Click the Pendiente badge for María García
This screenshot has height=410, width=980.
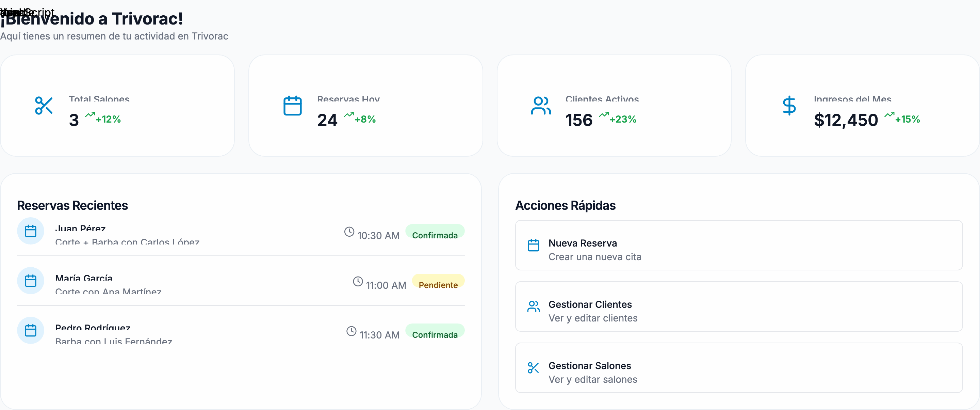click(438, 281)
